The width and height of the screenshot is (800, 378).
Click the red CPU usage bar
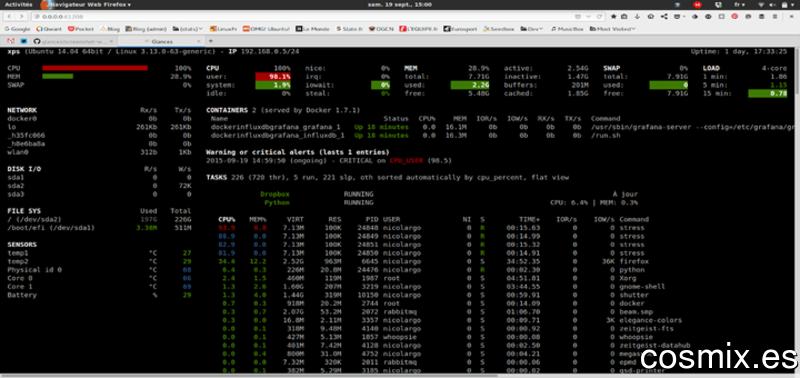coord(95,68)
